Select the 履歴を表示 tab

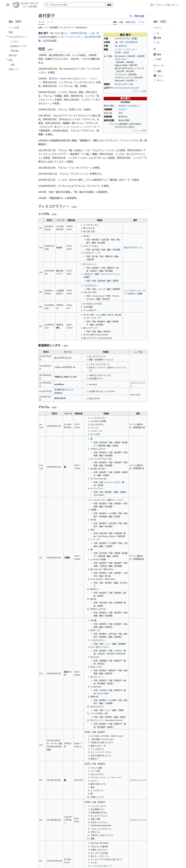(x=131, y=22)
